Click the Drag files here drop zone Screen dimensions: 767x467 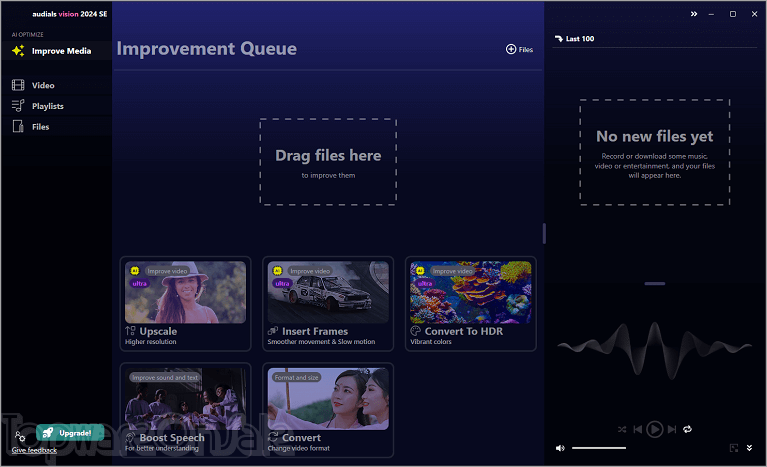tap(328, 162)
